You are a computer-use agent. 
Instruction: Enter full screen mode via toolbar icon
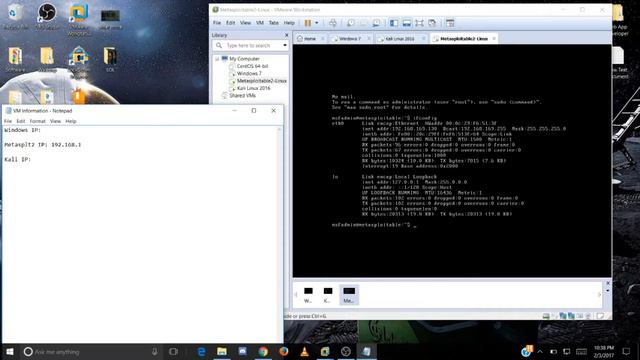coord(419,23)
